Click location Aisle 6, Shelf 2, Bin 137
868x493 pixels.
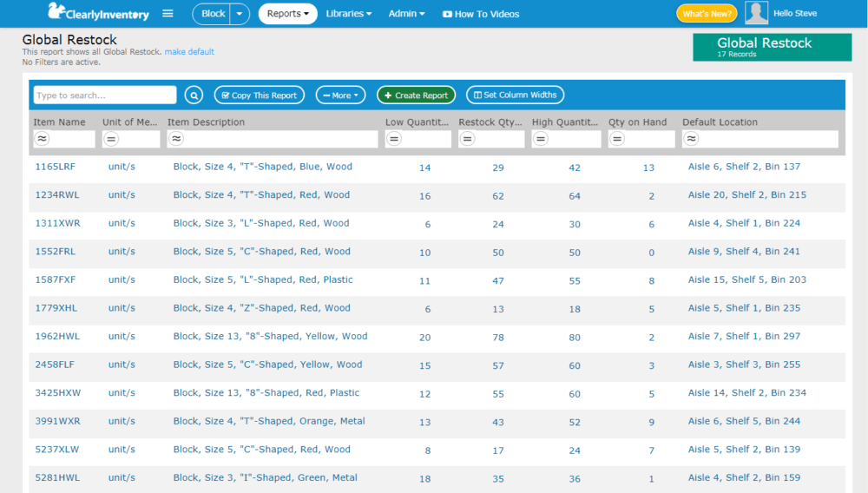[x=744, y=167]
